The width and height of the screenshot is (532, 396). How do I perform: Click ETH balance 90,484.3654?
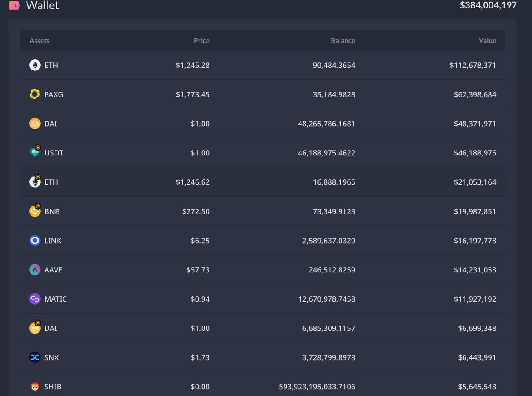tap(334, 65)
